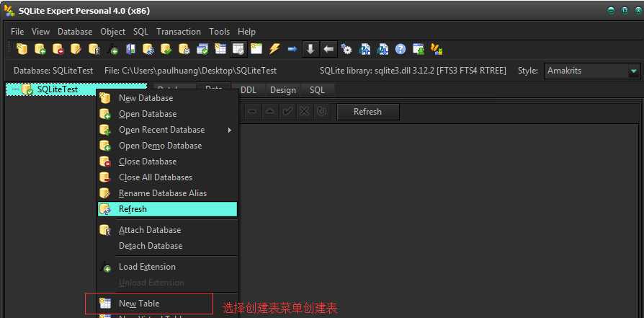Open the Object menu

click(x=113, y=31)
